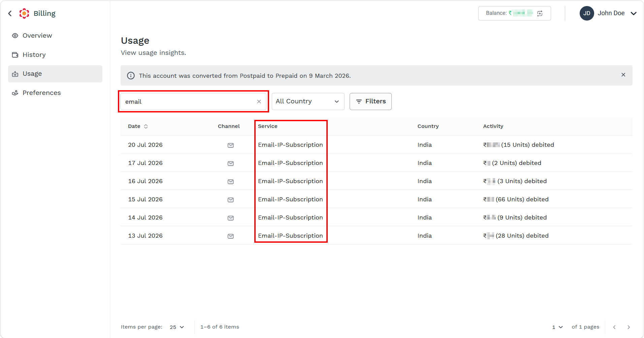Click the email channel icon for 14 Jul 2026
The width and height of the screenshot is (644, 338).
coord(231,218)
